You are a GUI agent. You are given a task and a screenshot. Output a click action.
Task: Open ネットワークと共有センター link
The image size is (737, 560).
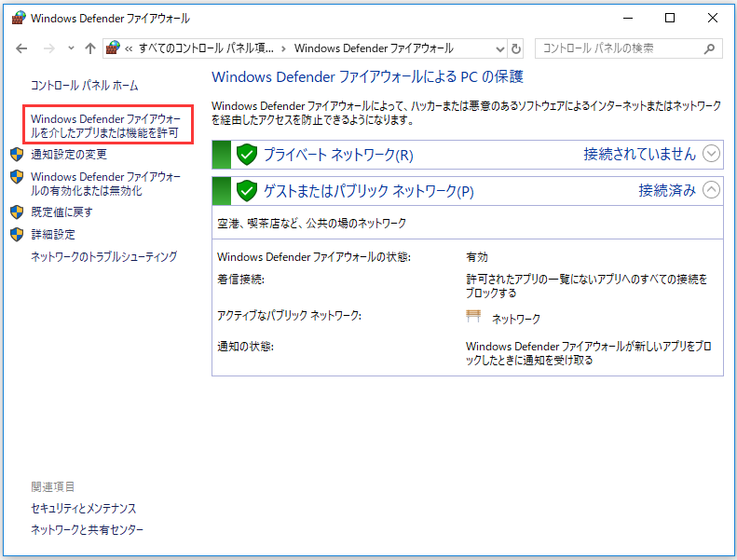click(88, 529)
